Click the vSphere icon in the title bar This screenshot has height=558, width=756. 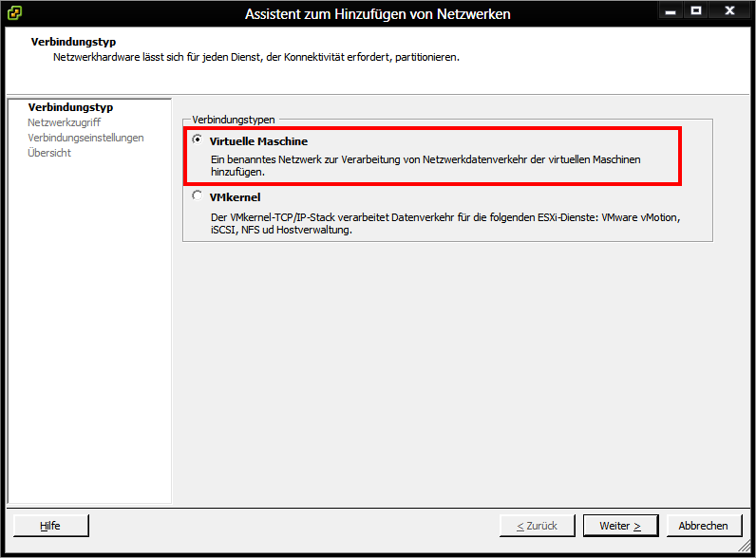click(15, 13)
